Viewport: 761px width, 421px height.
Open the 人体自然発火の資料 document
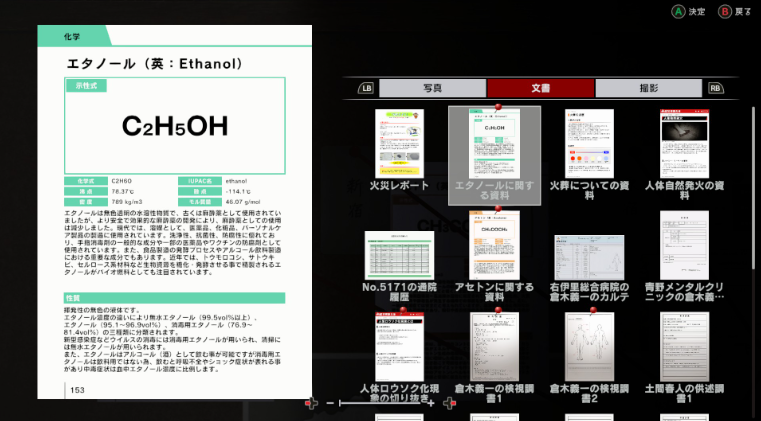(x=684, y=143)
